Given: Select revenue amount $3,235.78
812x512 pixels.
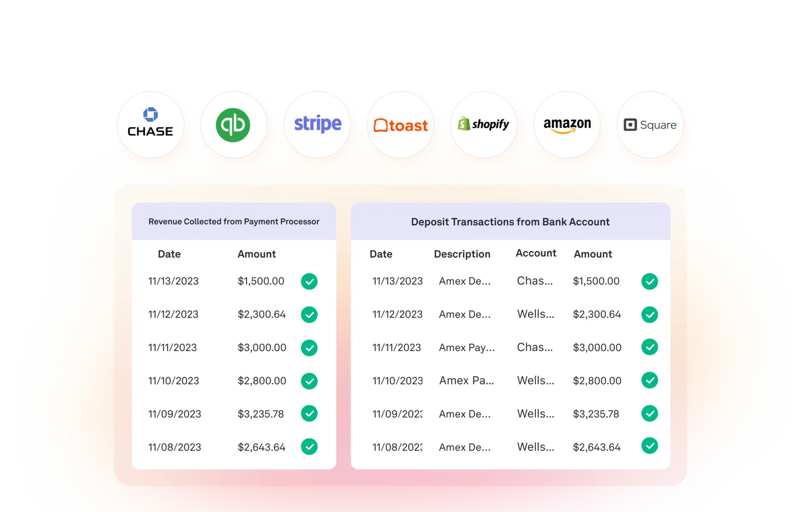Looking at the screenshot, I should [260, 414].
